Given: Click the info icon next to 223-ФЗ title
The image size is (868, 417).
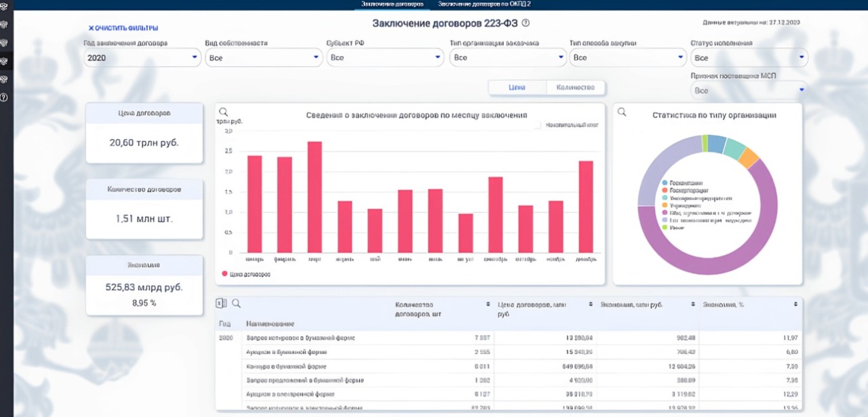Looking at the screenshot, I should (x=526, y=23).
